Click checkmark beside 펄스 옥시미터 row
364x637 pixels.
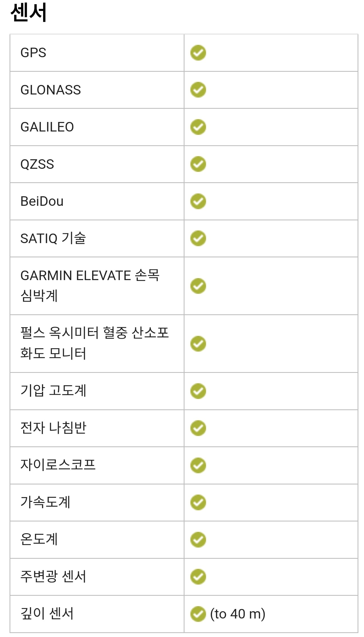198,344
